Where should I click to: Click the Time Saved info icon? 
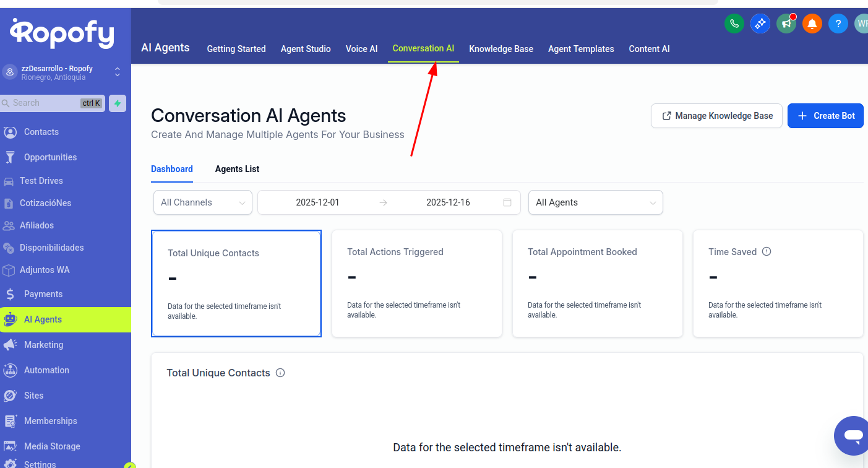[767, 252]
